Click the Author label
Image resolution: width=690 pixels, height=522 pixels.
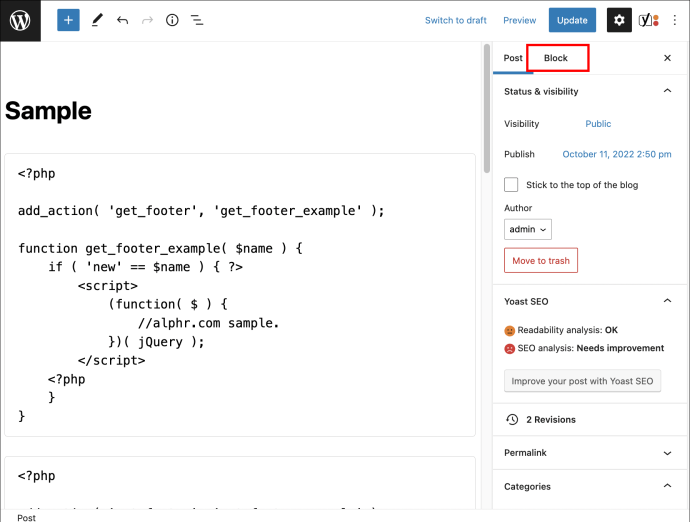(518, 208)
